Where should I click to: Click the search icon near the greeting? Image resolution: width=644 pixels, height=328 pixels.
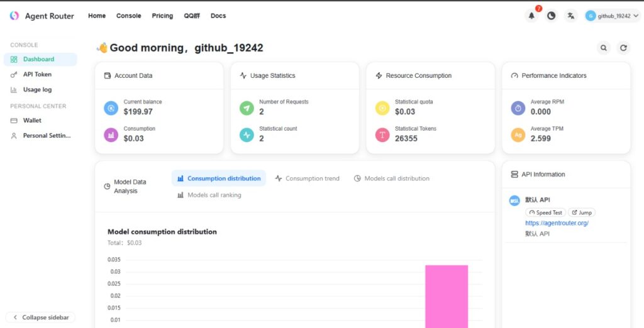click(604, 48)
